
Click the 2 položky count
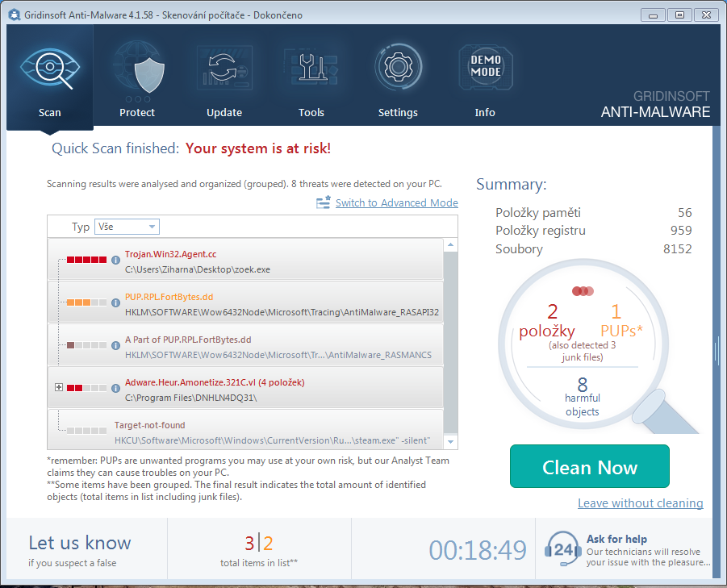[x=548, y=321]
